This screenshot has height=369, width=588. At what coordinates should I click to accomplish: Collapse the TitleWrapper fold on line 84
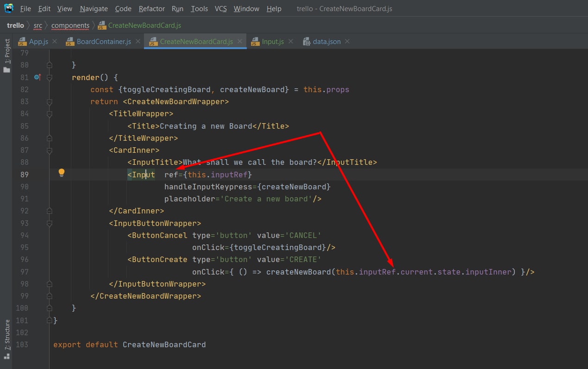coord(50,114)
